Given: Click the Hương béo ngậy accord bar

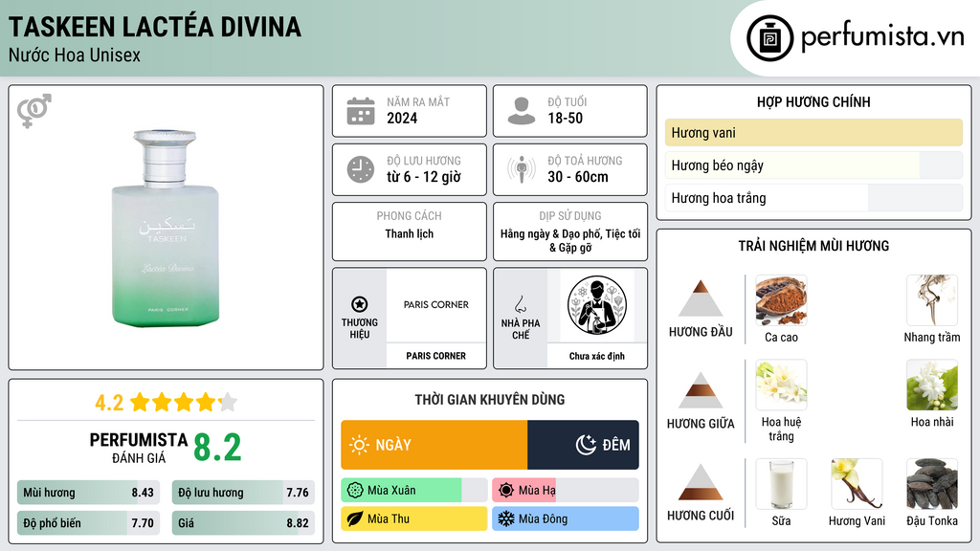Looking at the screenshot, I should click(x=813, y=165).
